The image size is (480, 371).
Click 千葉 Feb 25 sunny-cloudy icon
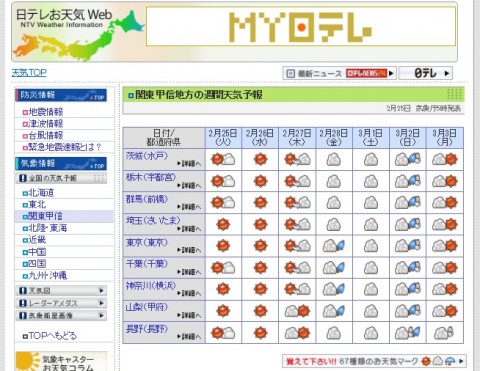pyautogui.click(x=223, y=268)
